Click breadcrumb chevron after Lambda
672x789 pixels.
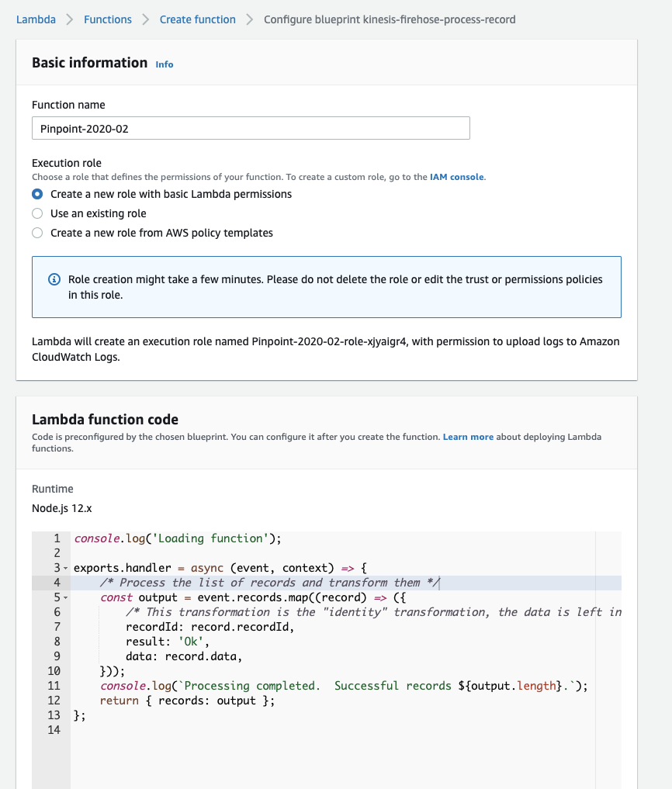click(70, 19)
